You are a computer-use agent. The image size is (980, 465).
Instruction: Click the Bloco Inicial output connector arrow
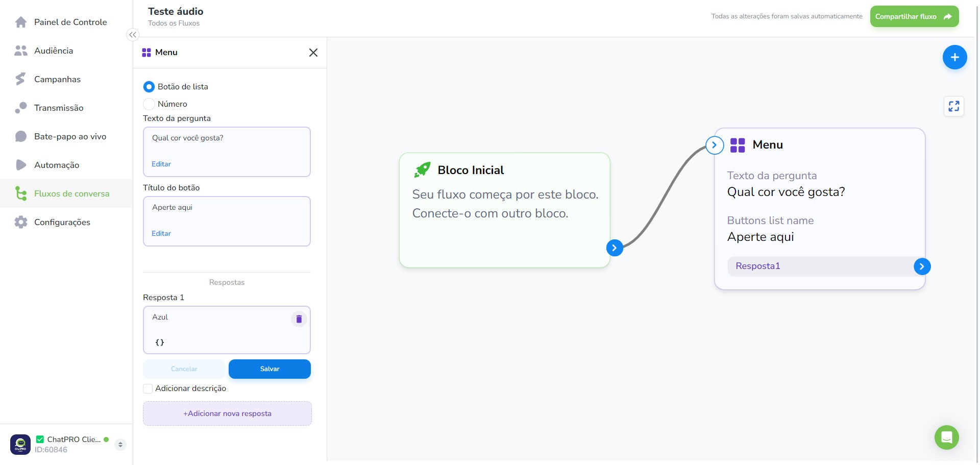tap(615, 248)
